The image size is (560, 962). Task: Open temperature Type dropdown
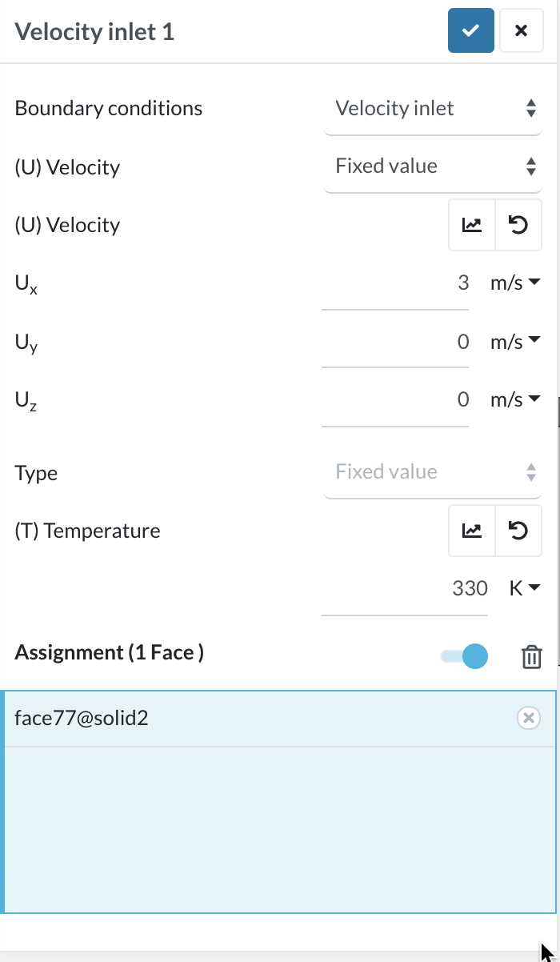click(x=433, y=472)
